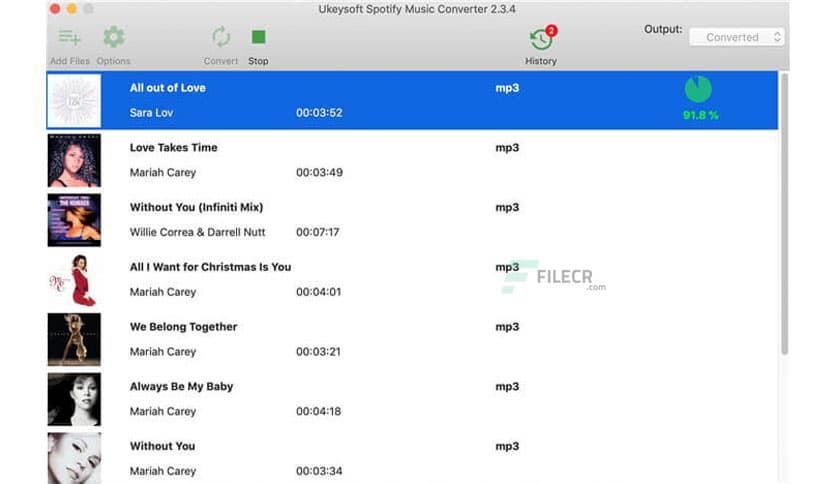Click the mp3 format of We Belong Together
Screen dimensions: 836x484
coord(507,327)
